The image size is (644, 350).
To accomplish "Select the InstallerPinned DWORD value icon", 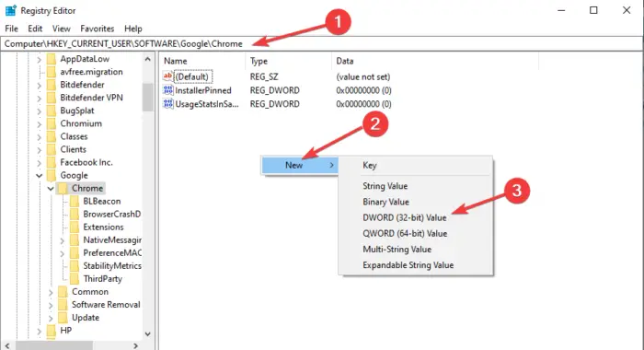I will pos(167,90).
